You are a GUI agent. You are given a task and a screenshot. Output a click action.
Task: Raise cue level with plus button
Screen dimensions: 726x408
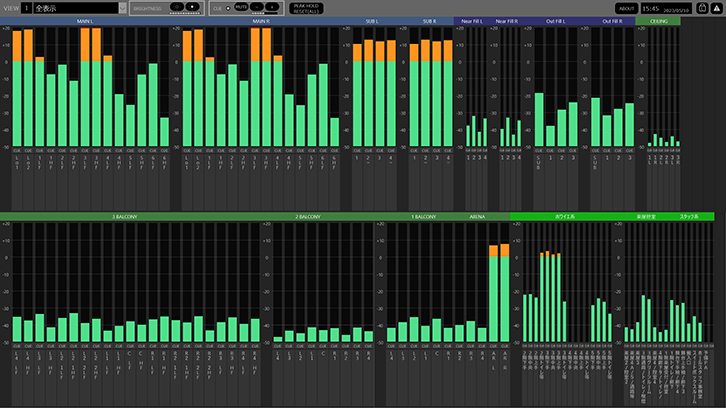(272, 7)
